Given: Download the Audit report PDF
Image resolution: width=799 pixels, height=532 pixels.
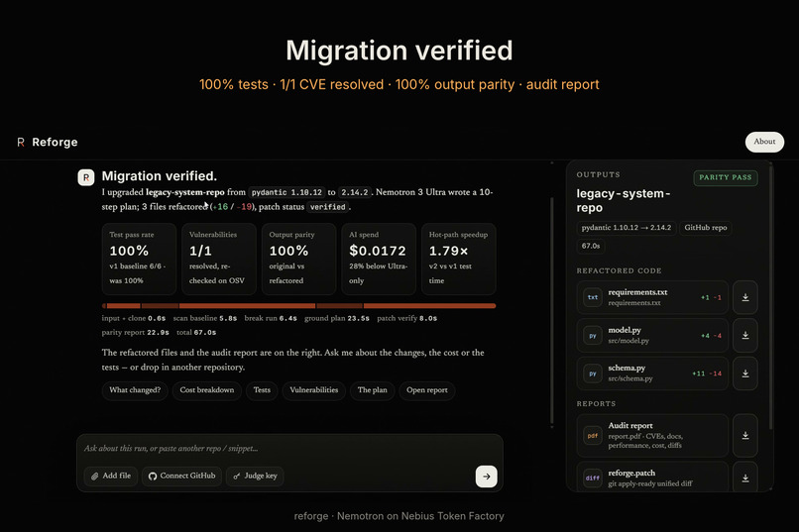Looking at the screenshot, I should [745, 435].
